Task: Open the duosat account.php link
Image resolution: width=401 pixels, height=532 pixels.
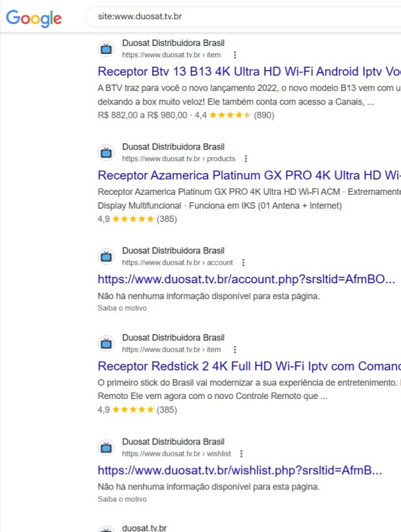Action: pos(246,279)
